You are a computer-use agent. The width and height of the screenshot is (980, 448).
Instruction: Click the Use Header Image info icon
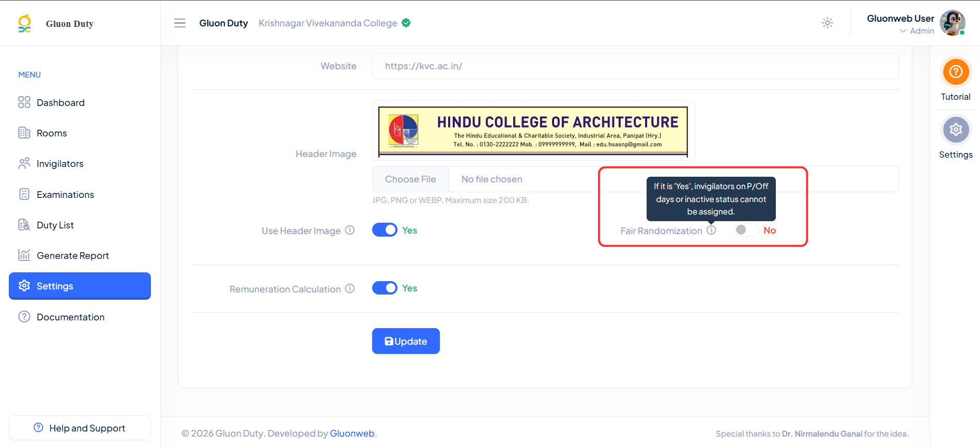point(350,230)
